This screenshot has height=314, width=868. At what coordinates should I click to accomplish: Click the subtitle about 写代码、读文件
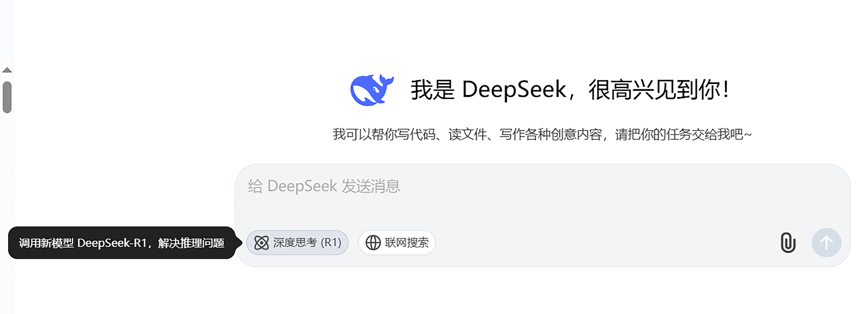pyautogui.click(x=542, y=134)
